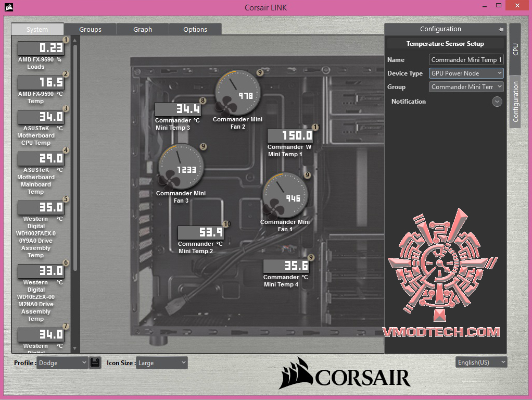This screenshot has width=532, height=400.
Task: Click the 34.0 sensor tile numbered 7
Action: pos(41,334)
